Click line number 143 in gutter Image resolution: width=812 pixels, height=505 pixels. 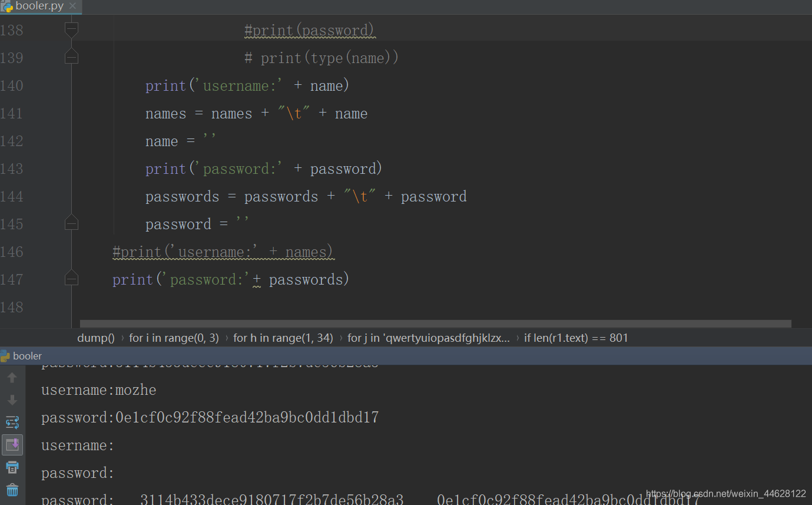pos(12,169)
